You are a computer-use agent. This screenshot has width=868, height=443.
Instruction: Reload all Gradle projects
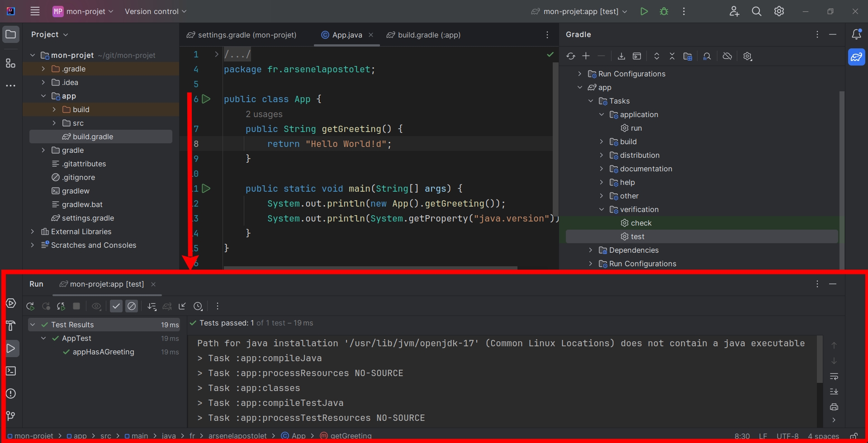(571, 56)
